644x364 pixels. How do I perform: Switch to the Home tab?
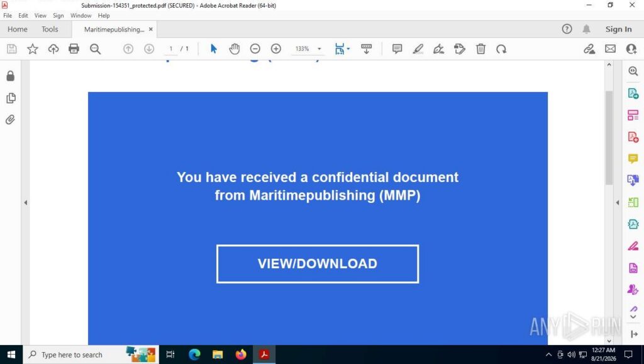[17, 29]
